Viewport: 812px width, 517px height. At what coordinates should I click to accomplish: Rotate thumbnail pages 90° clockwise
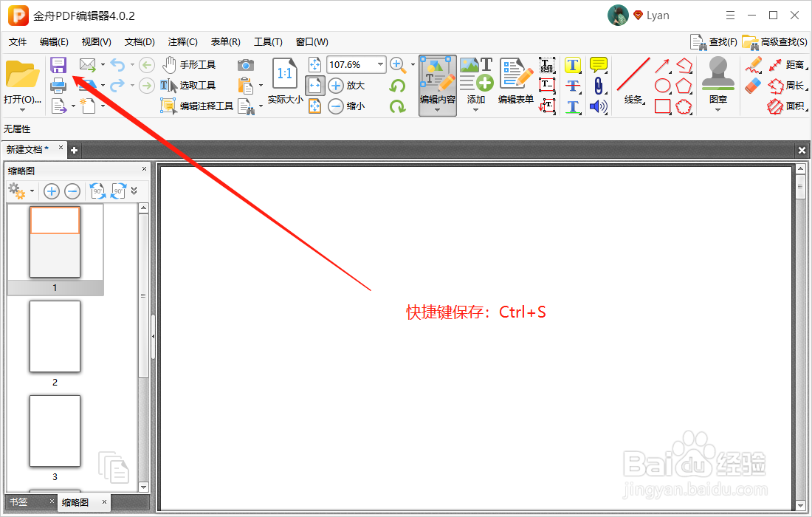(119, 191)
